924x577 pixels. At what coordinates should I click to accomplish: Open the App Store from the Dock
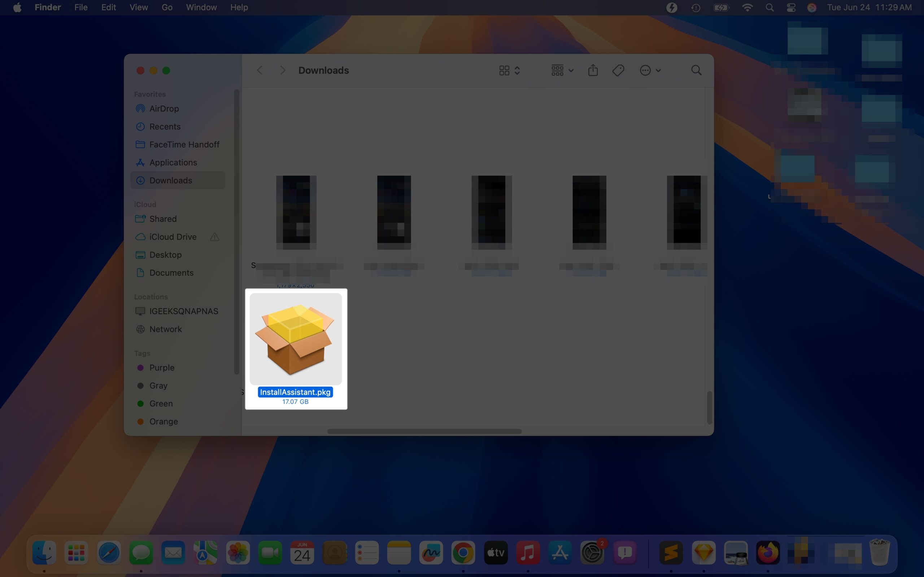click(559, 552)
